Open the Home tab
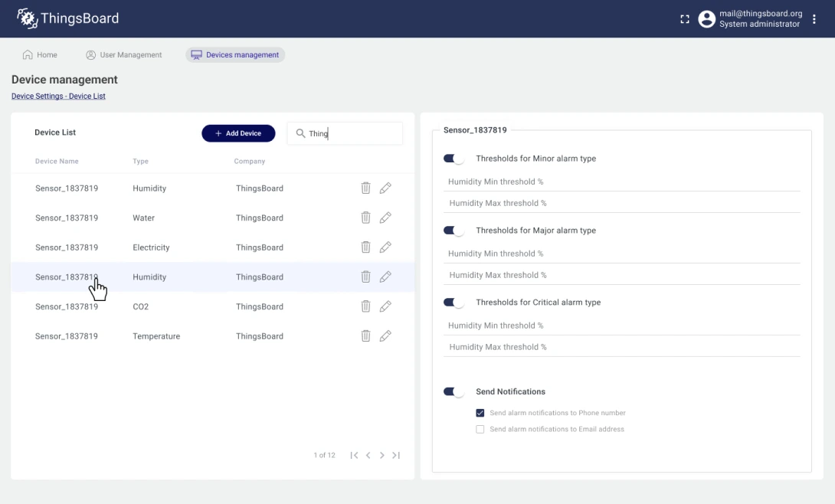The image size is (835, 504). pyautogui.click(x=40, y=55)
